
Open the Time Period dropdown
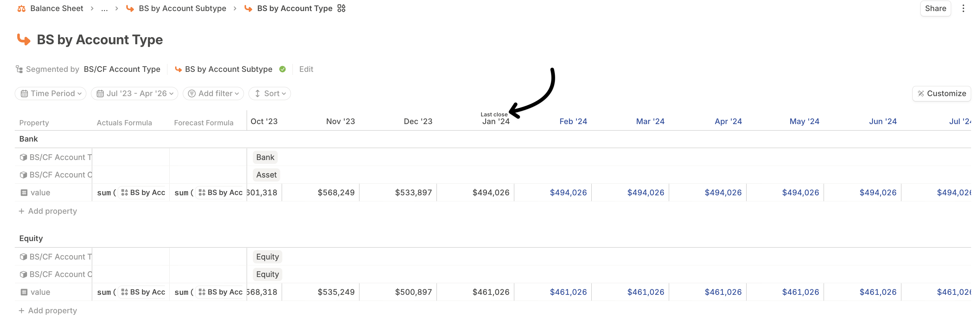pos(51,94)
